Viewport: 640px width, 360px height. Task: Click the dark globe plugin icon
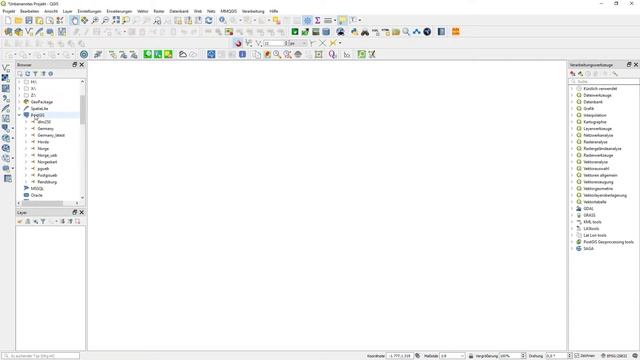coord(427,32)
